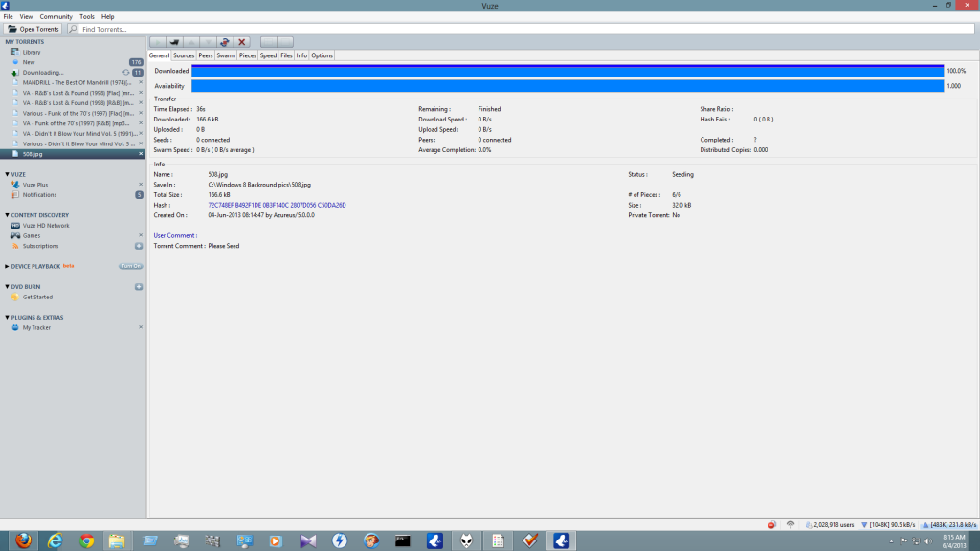
Task: Open the Community menu
Action: [x=56, y=17]
